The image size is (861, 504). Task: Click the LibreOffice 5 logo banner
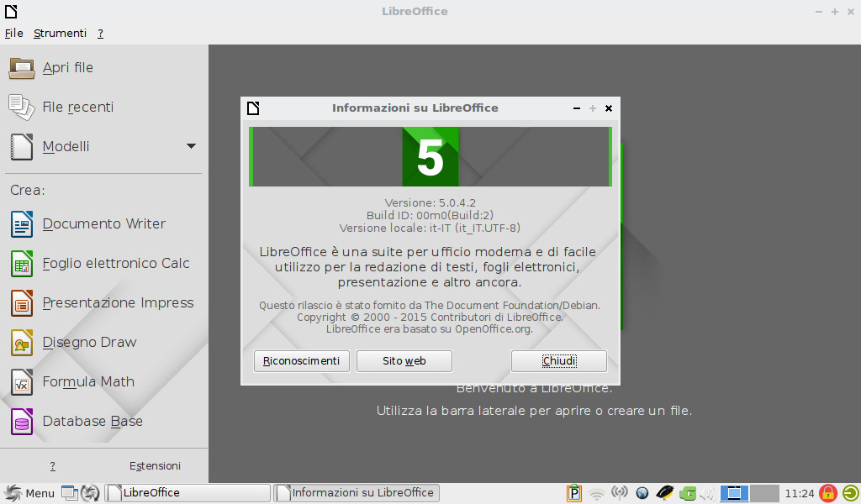pos(430,157)
